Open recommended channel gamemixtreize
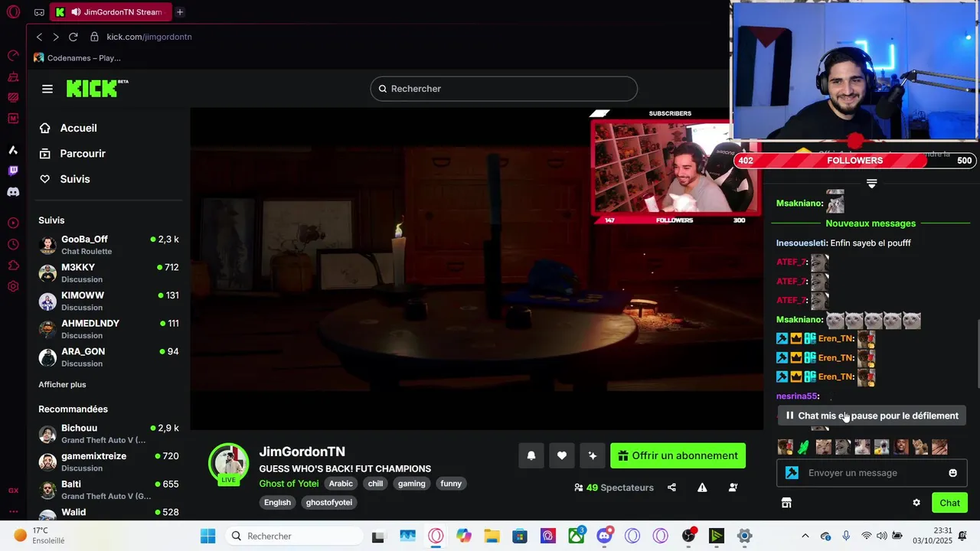This screenshot has height=551, width=980. [109, 461]
